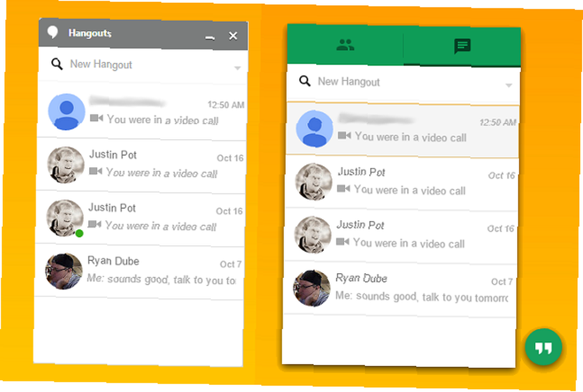Image resolution: width=583 pixels, height=392 pixels.
Task: Click the Hangouts logo in the gray title bar
Action: [x=52, y=32]
